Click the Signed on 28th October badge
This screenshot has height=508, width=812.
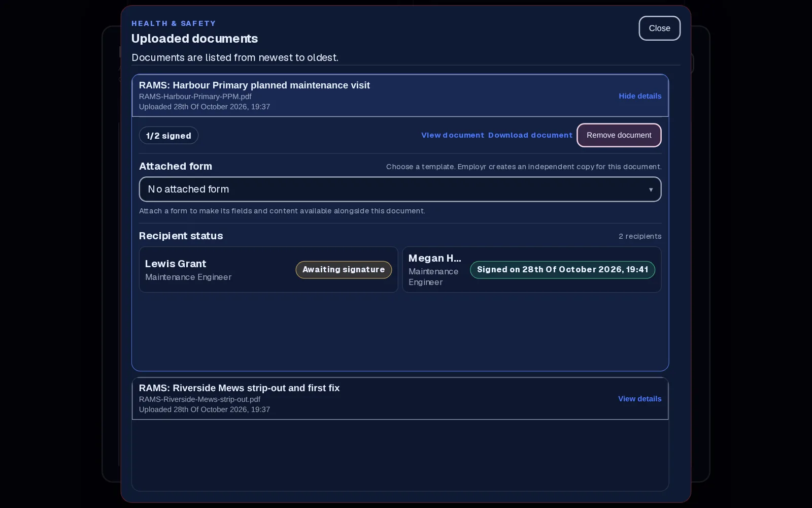pyautogui.click(x=562, y=270)
